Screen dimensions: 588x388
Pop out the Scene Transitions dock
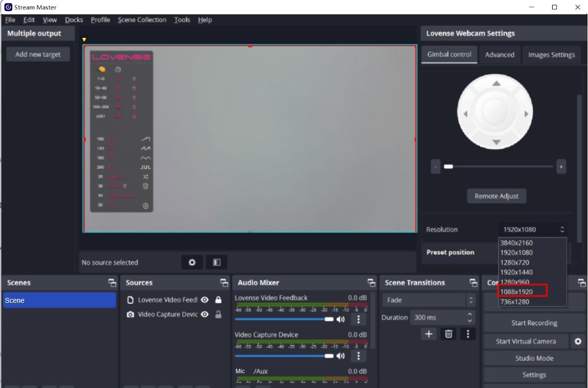[473, 283]
